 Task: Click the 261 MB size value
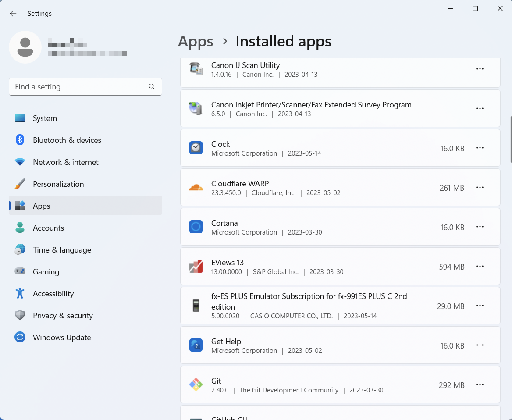pyautogui.click(x=452, y=188)
